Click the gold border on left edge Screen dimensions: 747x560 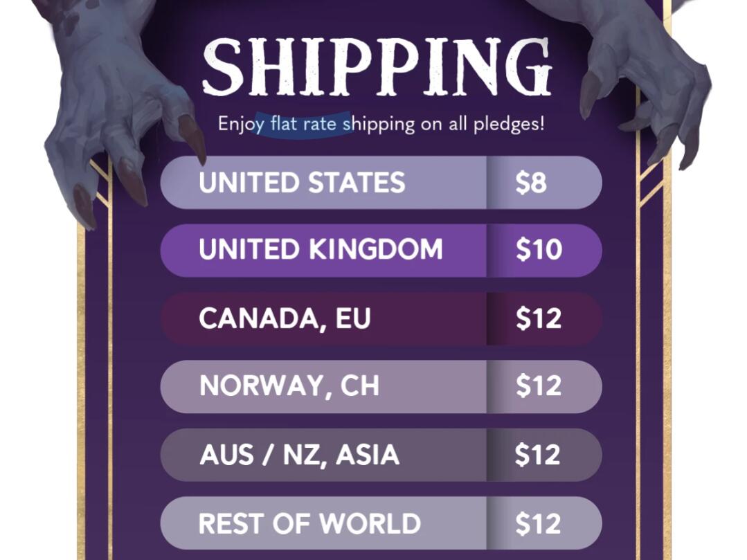pos(81,390)
